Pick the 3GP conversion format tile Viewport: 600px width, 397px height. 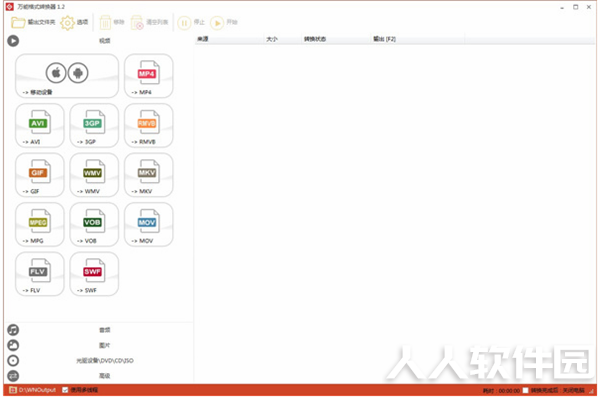[x=94, y=125]
